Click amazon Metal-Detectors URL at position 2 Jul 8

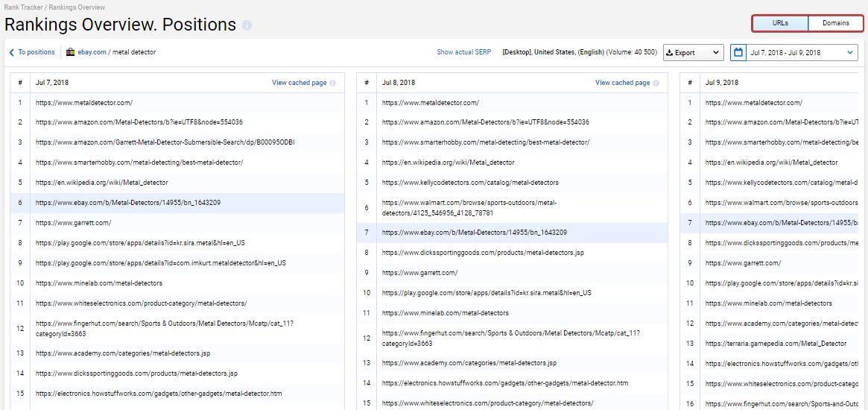486,122
